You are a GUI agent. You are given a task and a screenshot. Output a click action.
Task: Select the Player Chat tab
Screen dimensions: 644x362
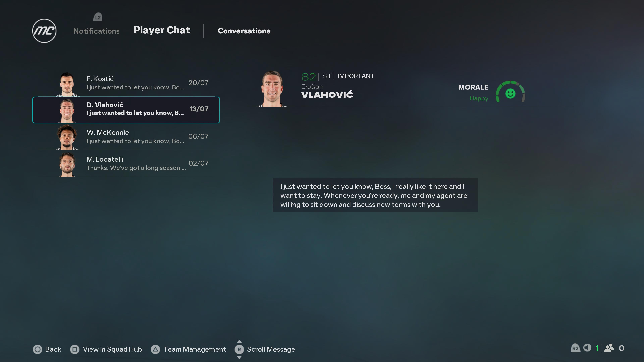[x=162, y=30]
